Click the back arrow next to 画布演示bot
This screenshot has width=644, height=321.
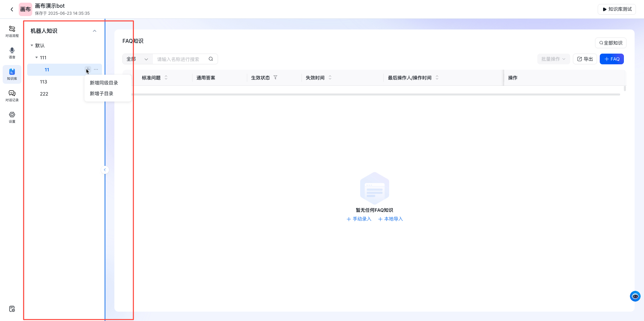[x=12, y=9]
